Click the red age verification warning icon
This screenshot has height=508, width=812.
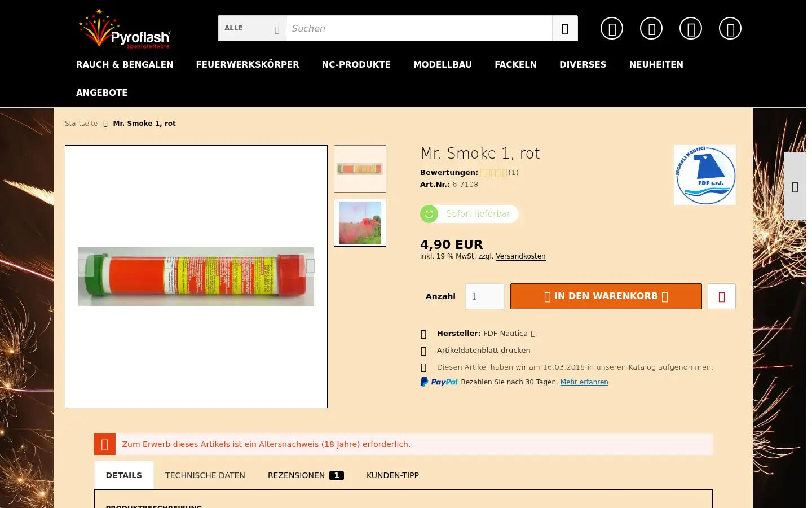coord(105,444)
